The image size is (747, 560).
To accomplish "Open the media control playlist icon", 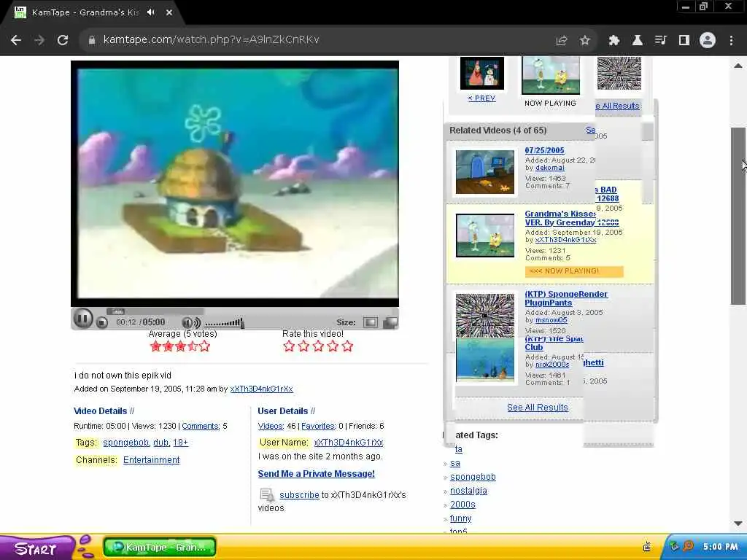I will tap(660, 41).
